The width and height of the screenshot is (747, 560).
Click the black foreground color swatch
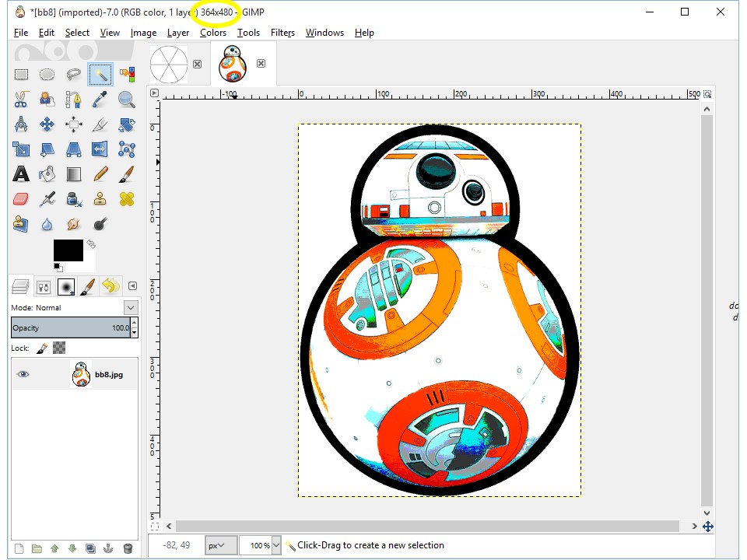67,250
